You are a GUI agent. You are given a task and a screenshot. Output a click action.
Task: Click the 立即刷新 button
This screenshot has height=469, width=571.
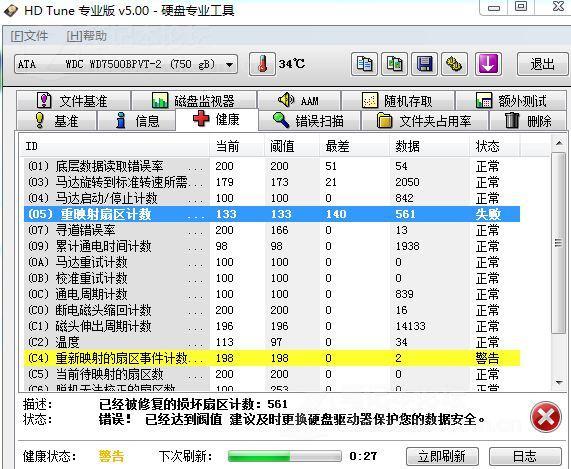point(442,456)
